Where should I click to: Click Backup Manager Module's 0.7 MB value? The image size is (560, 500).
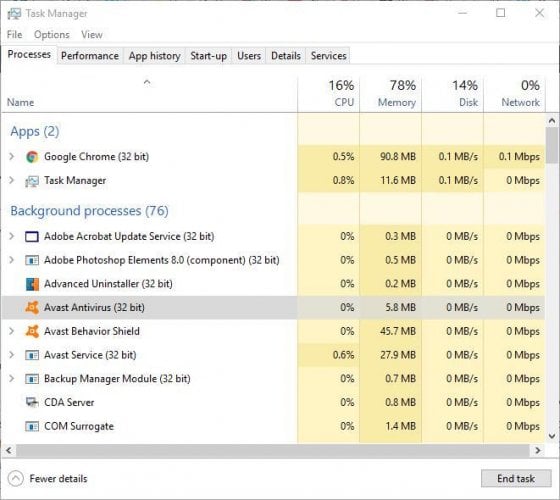click(400, 379)
